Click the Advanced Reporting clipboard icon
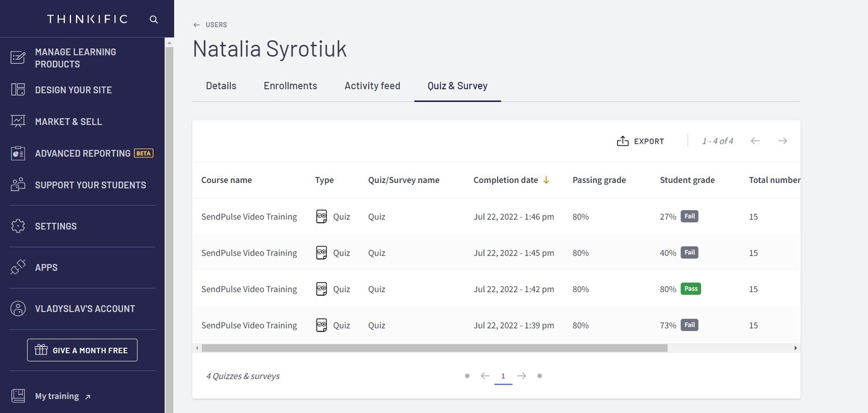 coord(18,153)
